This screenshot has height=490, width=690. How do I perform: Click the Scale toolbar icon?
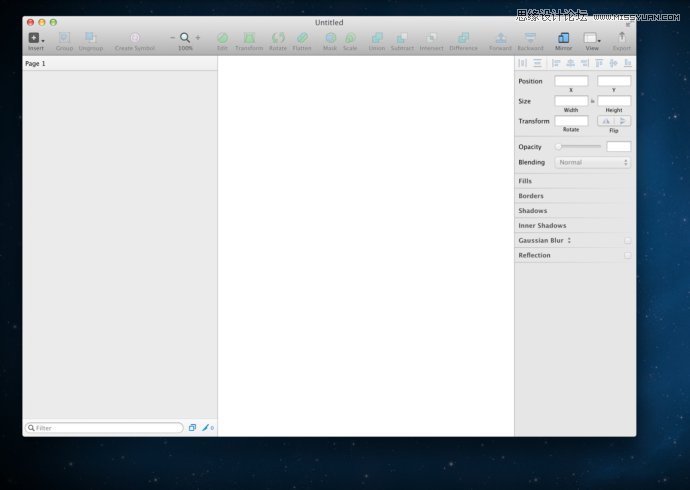350,38
